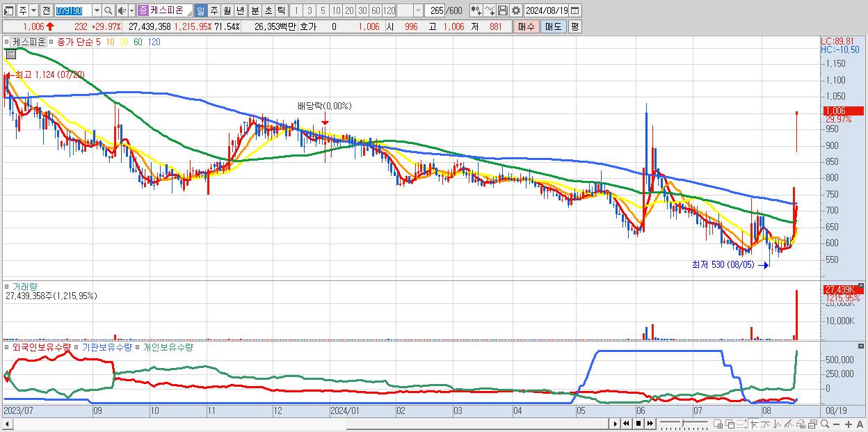The width and height of the screenshot is (868, 432).
Task: Select the 틱 tick chart period
Action: (x=281, y=10)
